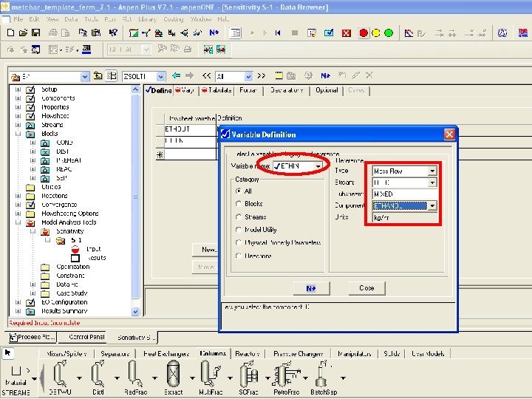Click the Units kg/hr field
532x399 pixels.
404,217
